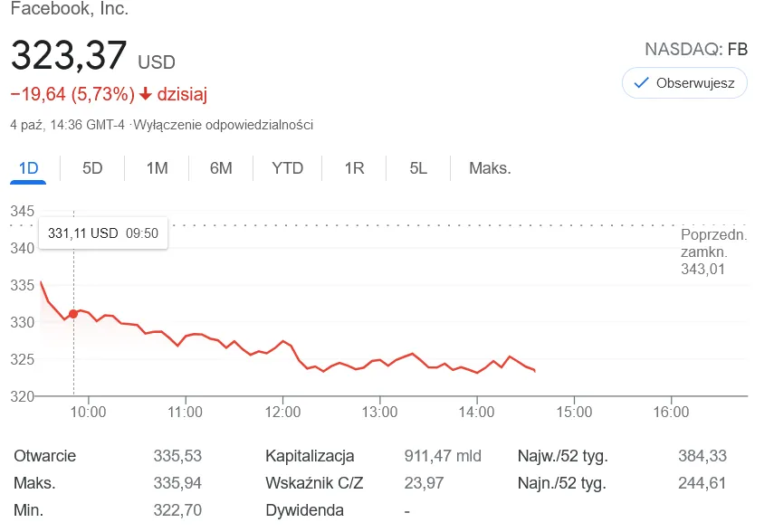Select the 1D time range tab
This screenshot has height=532, width=774.
pos(28,168)
